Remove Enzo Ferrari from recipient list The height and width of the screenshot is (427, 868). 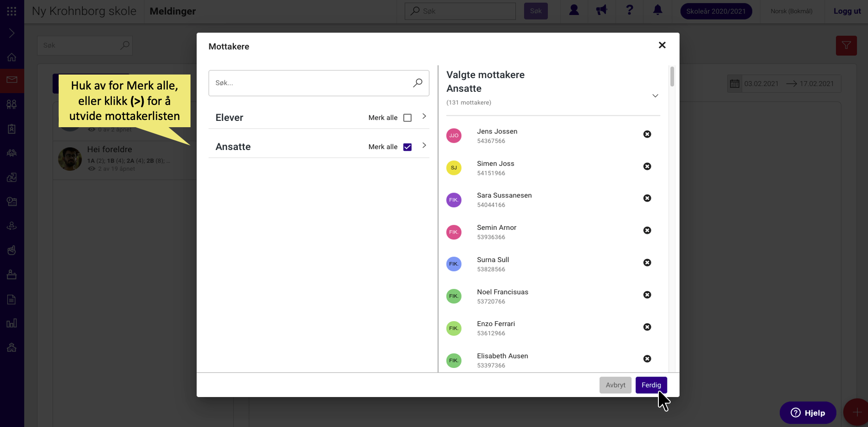pyautogui.click(x=647, y=327)
